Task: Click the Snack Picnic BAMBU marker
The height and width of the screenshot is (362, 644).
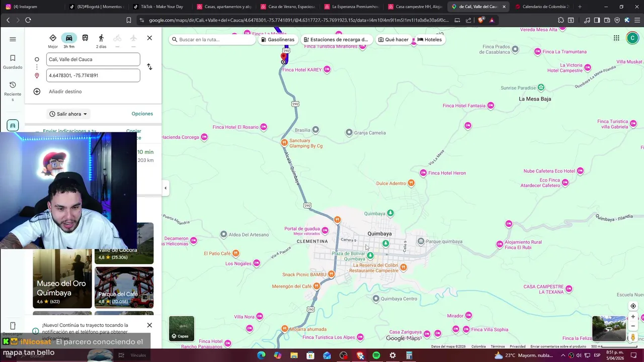Action: click(331, 275)
